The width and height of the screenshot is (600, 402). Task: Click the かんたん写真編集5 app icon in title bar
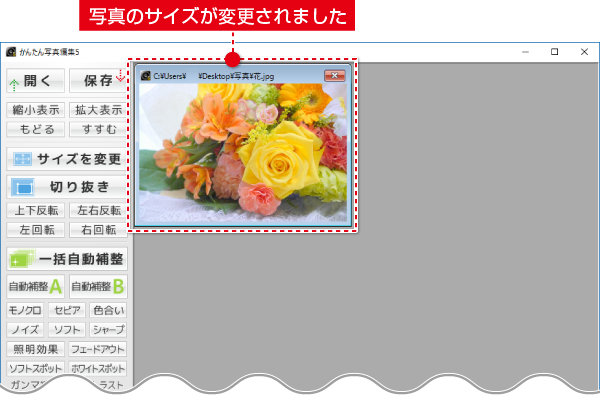click(11, 52)
